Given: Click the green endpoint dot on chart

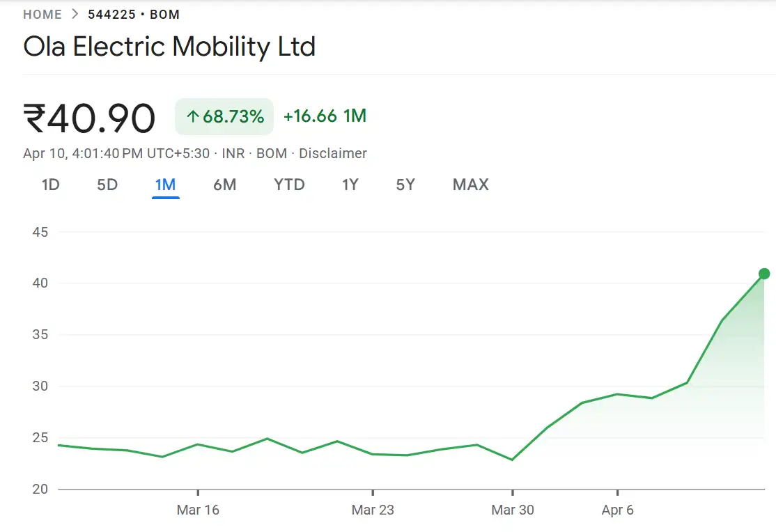Looking at the screenshot, I should 764,274.
